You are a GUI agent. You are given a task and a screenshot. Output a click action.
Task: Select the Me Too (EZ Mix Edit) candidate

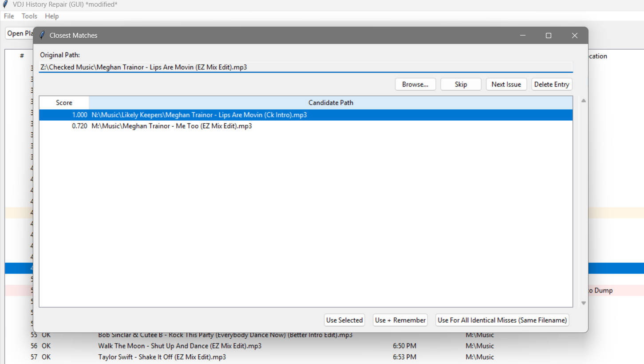pos(171,126)
